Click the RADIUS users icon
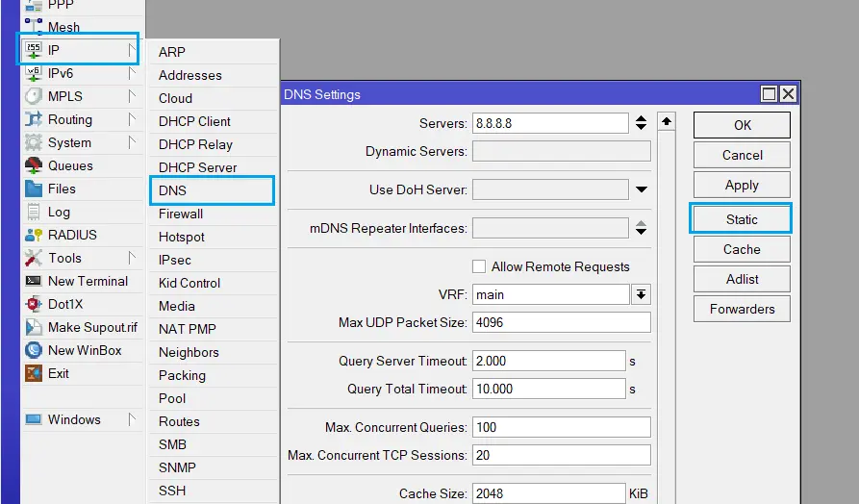This screenshot has height=504, width=859. pyautogui.click(x=34, y=235)
